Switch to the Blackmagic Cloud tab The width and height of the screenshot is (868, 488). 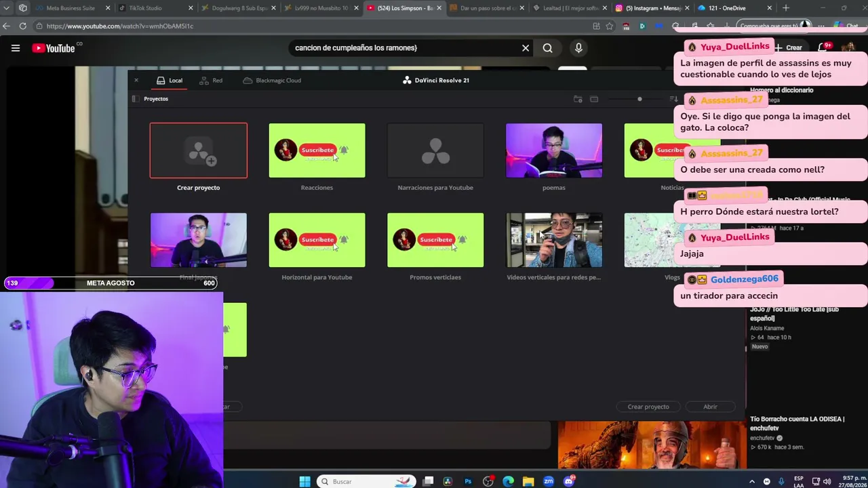[272, 80]
